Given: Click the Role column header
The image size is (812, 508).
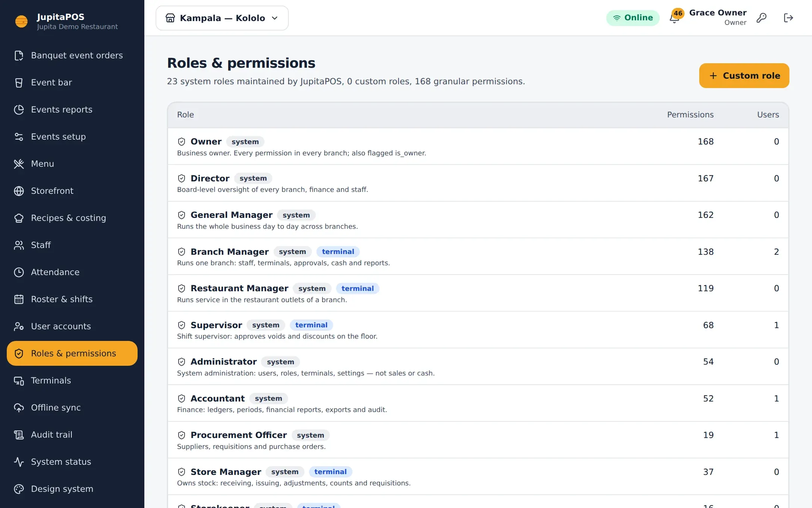Looking at the screenshot, I should tap(185, 115).
